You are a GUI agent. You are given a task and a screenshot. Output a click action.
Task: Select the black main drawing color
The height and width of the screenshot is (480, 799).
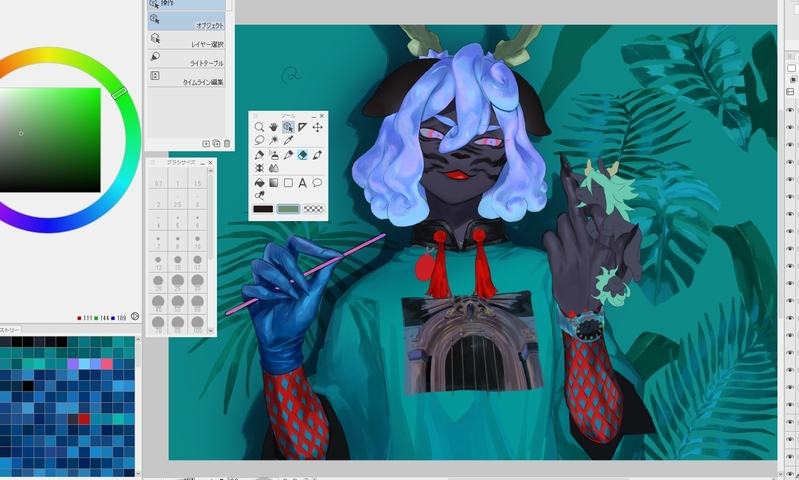coord(263,209)
